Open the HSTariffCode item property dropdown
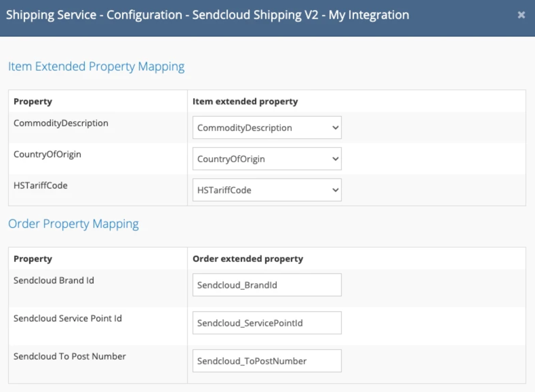535x392 pixels. click(267, 190)
